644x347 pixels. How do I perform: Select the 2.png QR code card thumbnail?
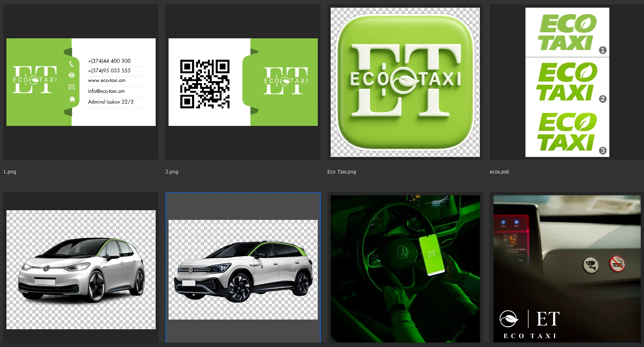(x=243, y=82)
